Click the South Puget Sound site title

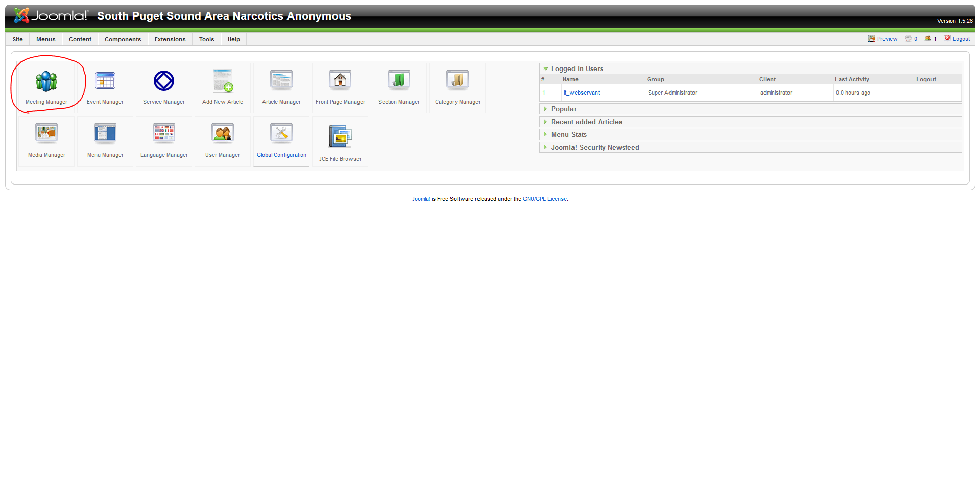point(224,16)
